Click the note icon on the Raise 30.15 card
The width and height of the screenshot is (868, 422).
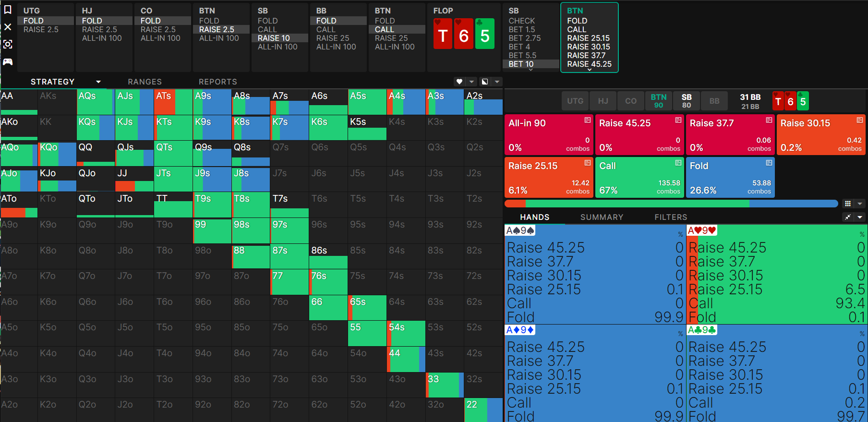[x=860, y=120]
